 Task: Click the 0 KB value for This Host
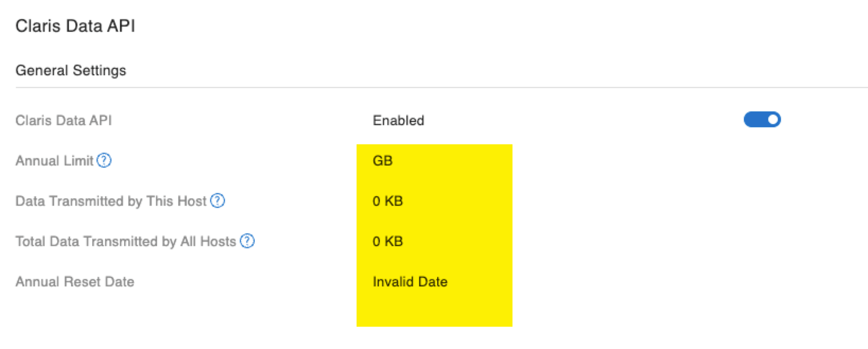[x=388, y=201]
